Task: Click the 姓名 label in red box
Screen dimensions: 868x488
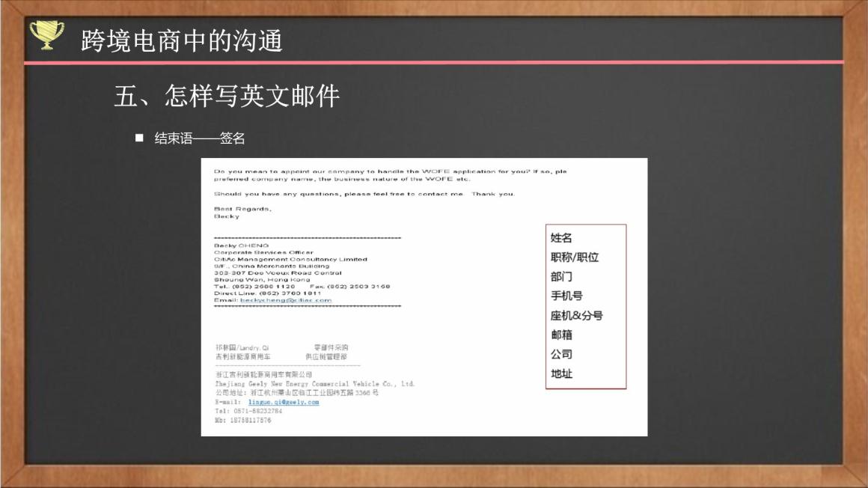Action: point(561,238)
